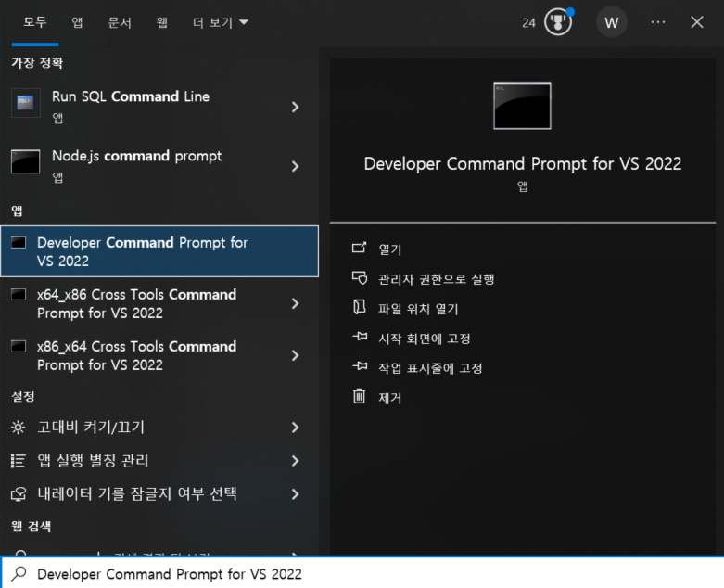Open the 더 보기 dropdown filter
Viewport: 724px width, 588px height.
pos(220,22)
